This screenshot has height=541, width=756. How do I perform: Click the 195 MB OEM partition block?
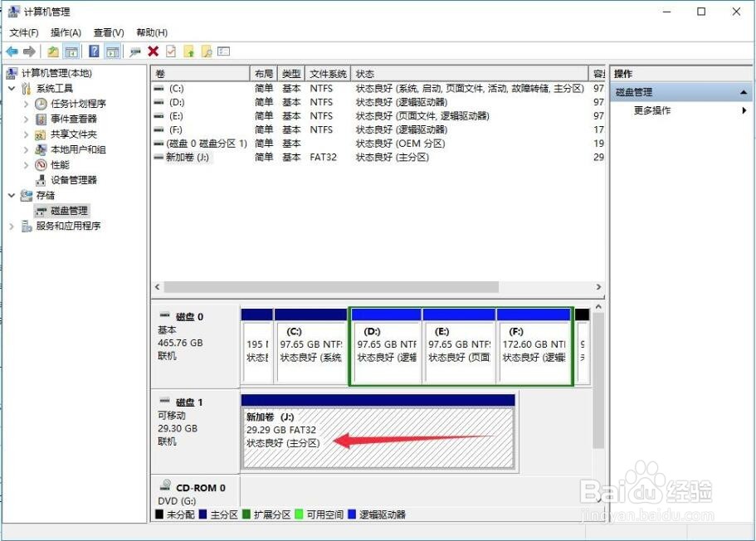coord(257,347)
